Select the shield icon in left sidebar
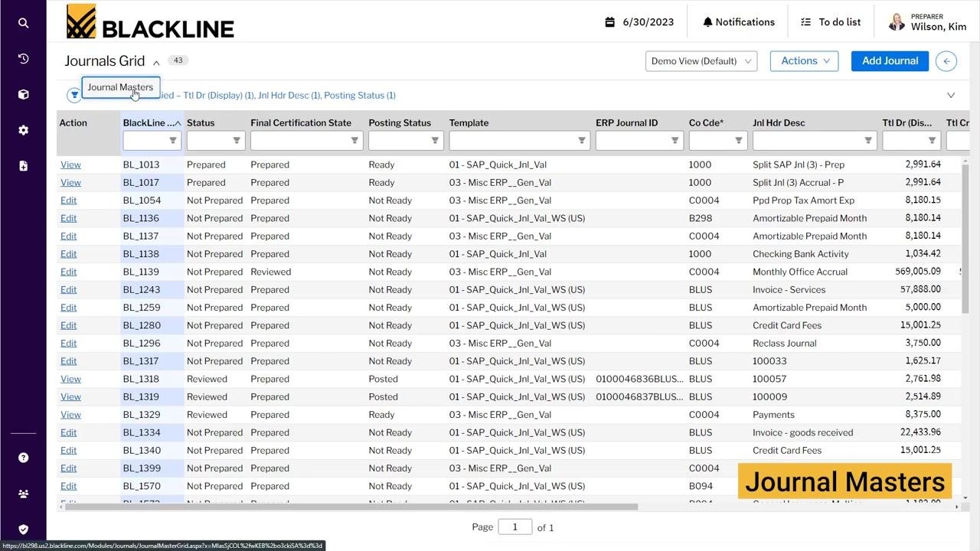The height and width of the screenshot is (551, 980). (23, 529)
